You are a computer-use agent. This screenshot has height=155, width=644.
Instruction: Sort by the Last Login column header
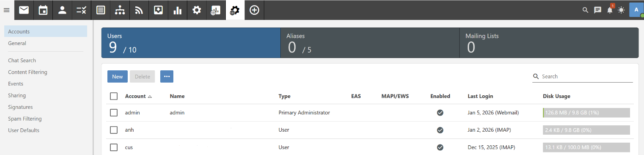480,96
